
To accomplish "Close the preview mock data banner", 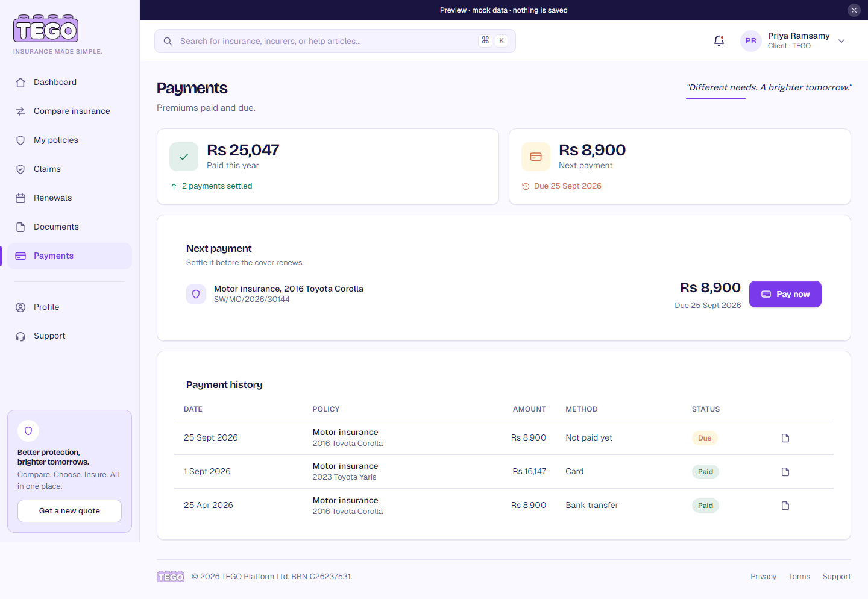I will [854, 10].
